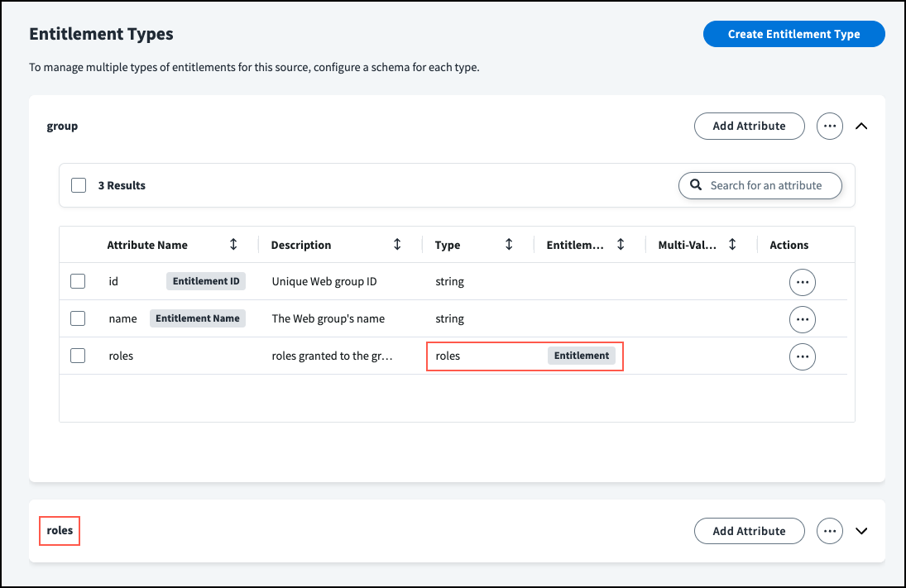Add Attribute to the group type

coord(749,127)
